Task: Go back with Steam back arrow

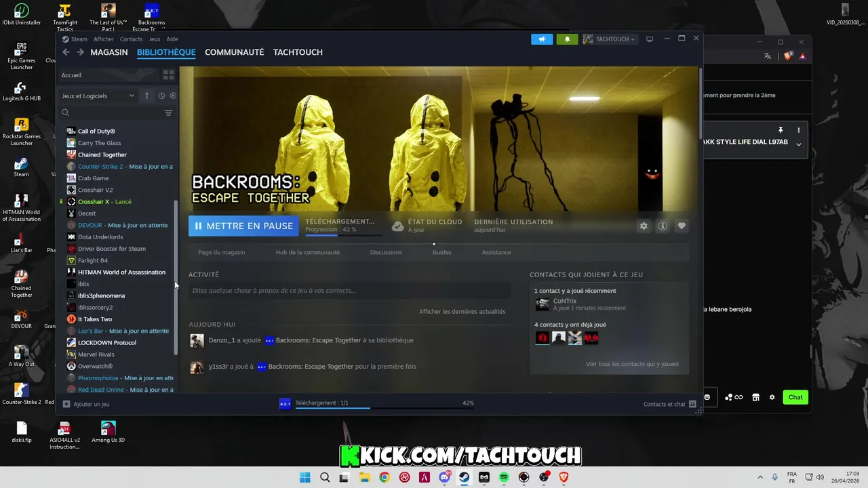Action: coord(66,52)
